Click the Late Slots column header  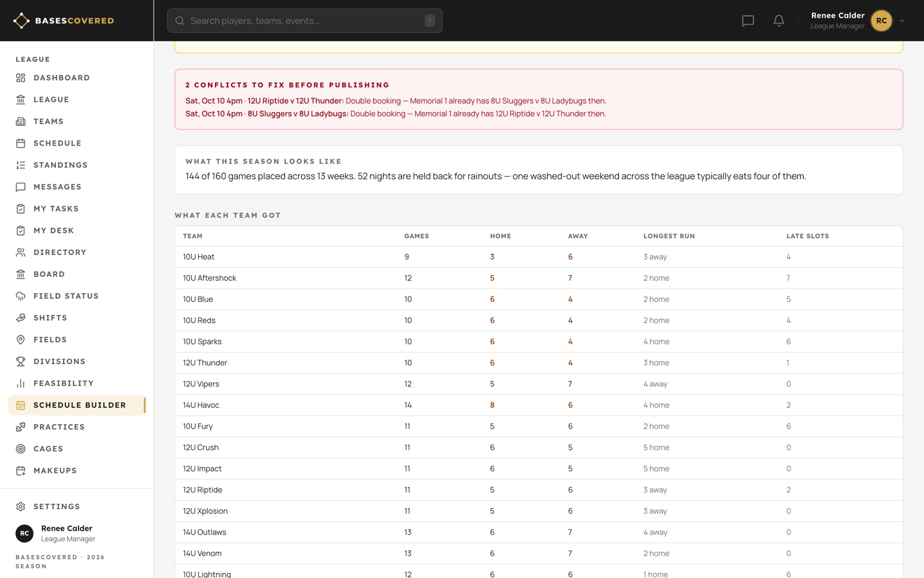pos(807,236)
